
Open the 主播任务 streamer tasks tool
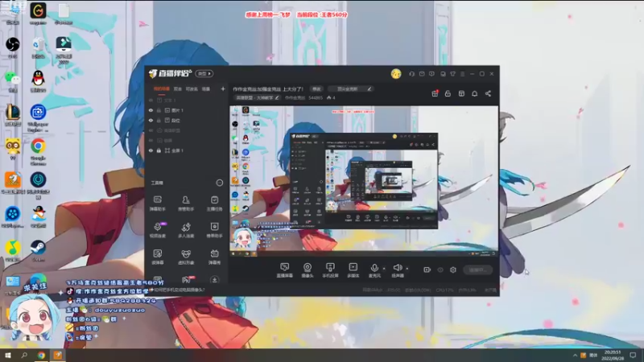[214, 203]
